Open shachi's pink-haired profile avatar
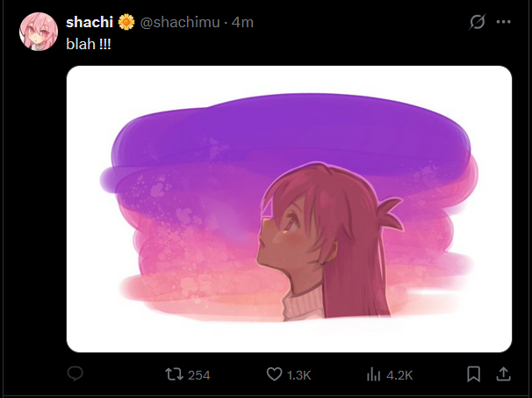Viewport: 532px width, 398px height. pyautogui.click(x=39, y=31)
